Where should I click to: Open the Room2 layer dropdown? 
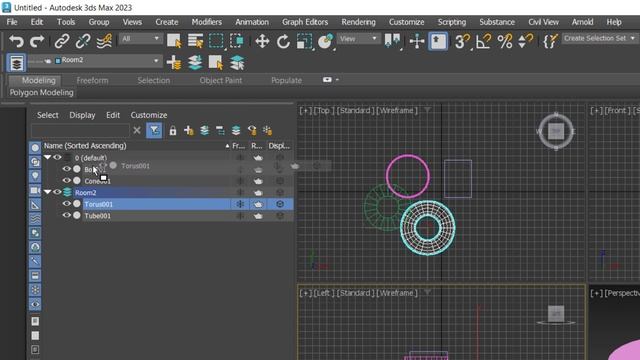click(94, 60)
